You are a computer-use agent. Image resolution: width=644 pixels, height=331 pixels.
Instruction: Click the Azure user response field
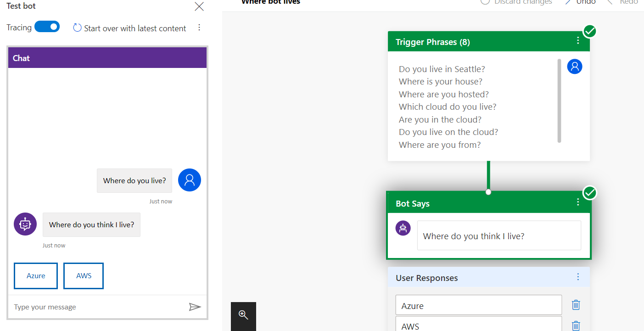tap(479, 305)
